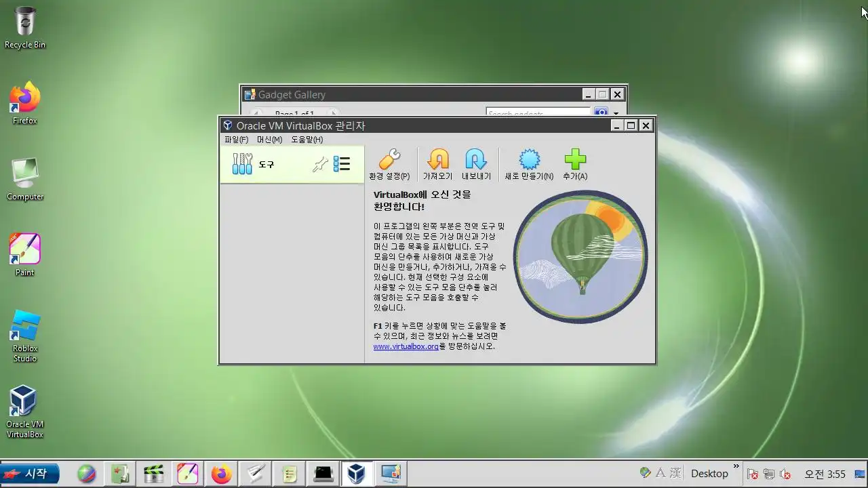Open the 도움말(H) menu
868x488 pixels.
tap(307, 140)
